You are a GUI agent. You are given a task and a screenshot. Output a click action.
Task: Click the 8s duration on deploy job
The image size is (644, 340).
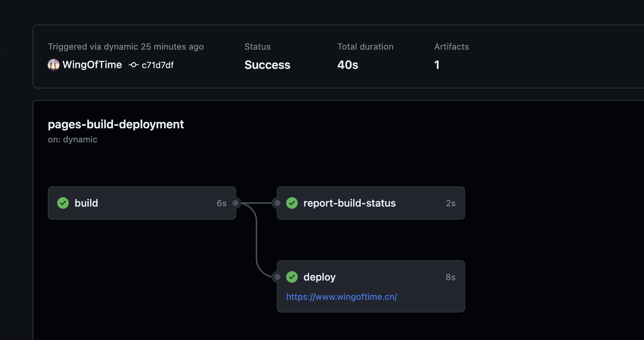pos(450,277)
